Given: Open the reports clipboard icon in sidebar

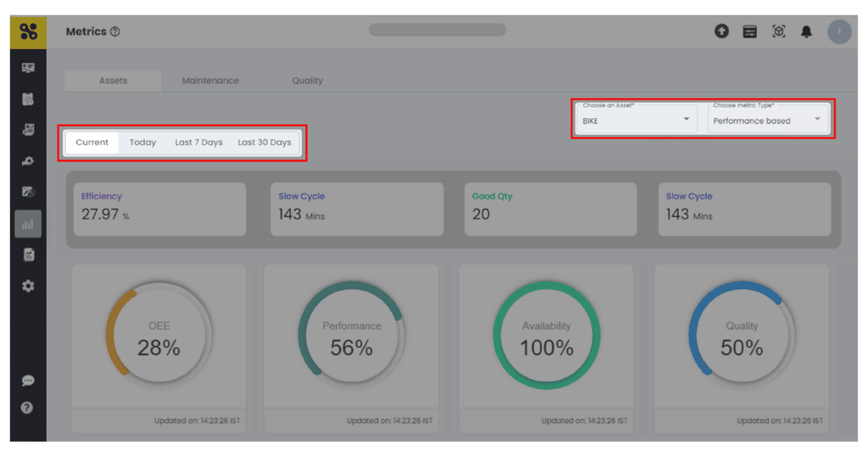Looking at the screenshot, I should [28, 254].
